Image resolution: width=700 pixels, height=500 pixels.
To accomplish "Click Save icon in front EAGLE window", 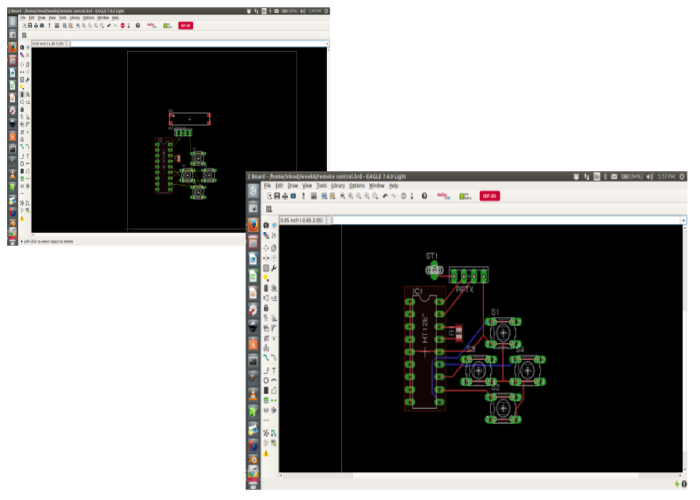I will (277, 196).
